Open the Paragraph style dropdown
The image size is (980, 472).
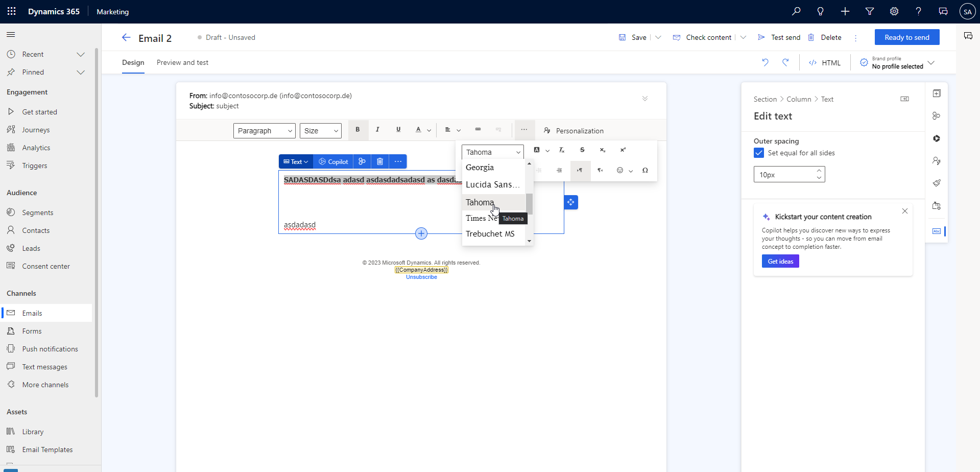265,131
